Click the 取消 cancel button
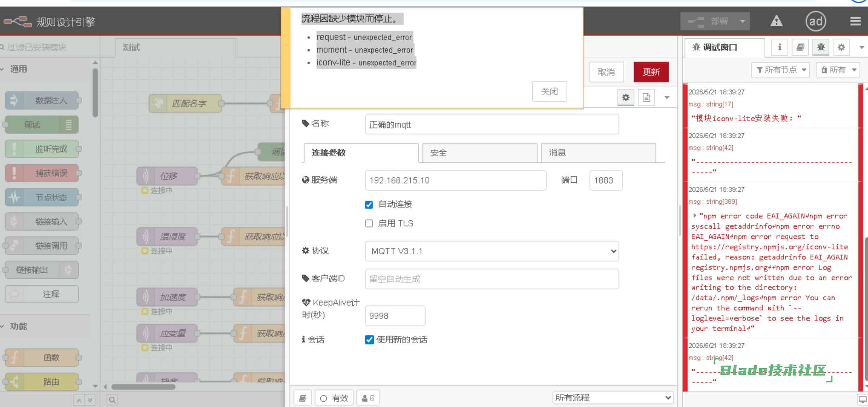The height and width of the screenshot is (407, 868). [x=606, y=72]
